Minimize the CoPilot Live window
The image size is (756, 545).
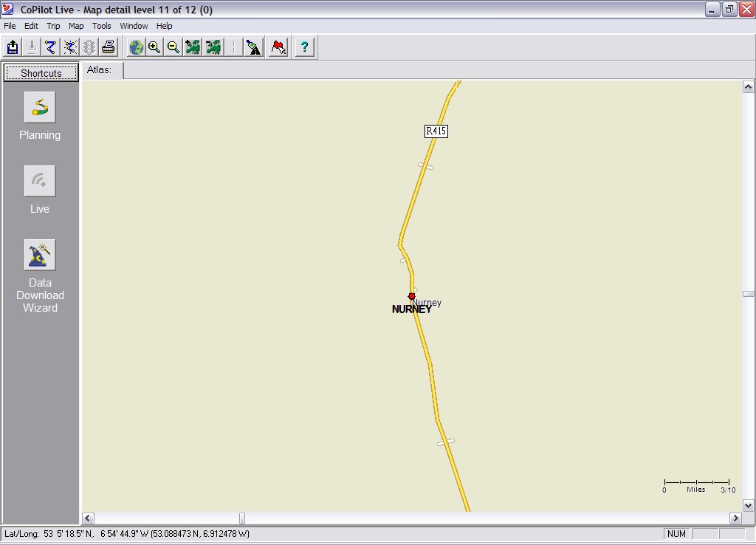[x=712, y=9]
